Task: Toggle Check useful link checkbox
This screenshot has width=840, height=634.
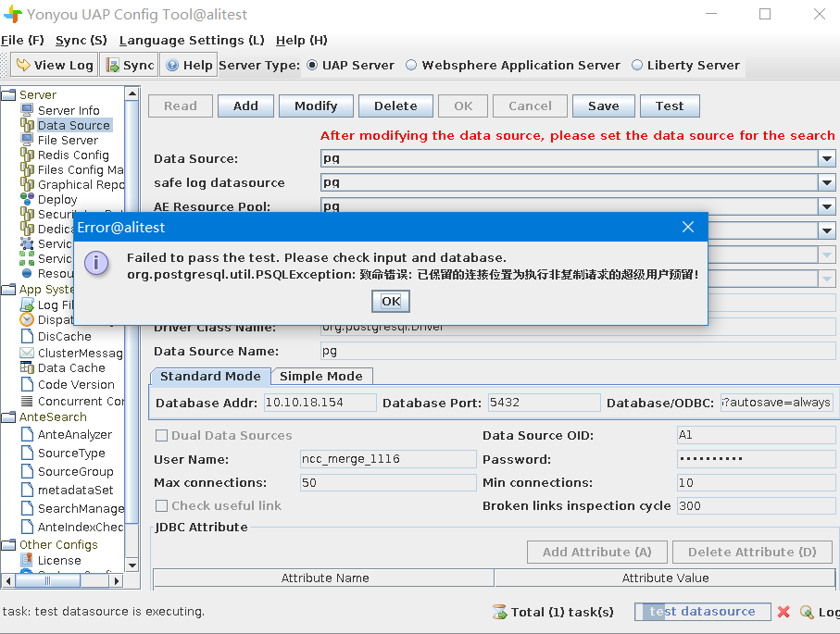Action: (161, 505)
